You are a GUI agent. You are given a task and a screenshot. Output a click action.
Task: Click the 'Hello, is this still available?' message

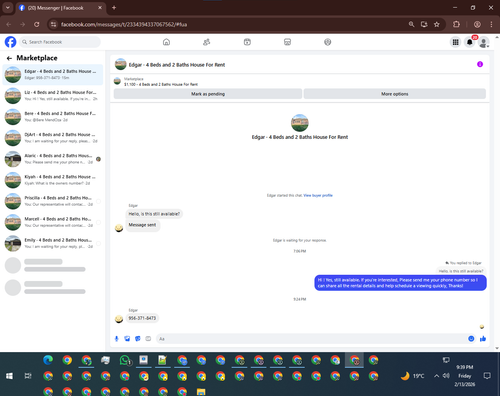point(154,214)
